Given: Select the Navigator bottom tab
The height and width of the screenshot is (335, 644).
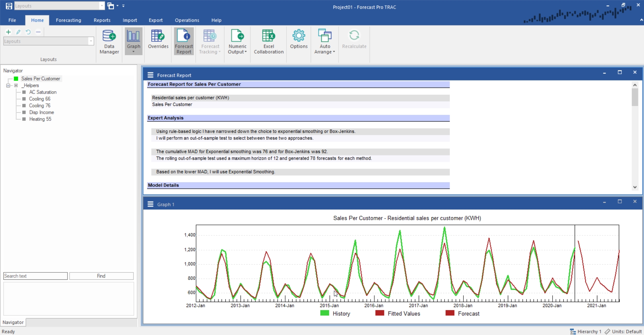Looking at the screenshot, I should point(13,322).
